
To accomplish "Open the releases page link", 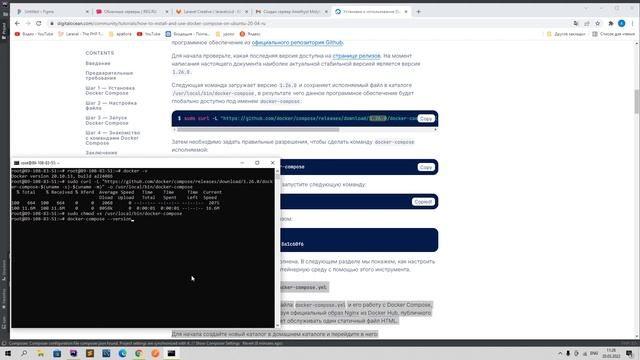I will point(356,56).
